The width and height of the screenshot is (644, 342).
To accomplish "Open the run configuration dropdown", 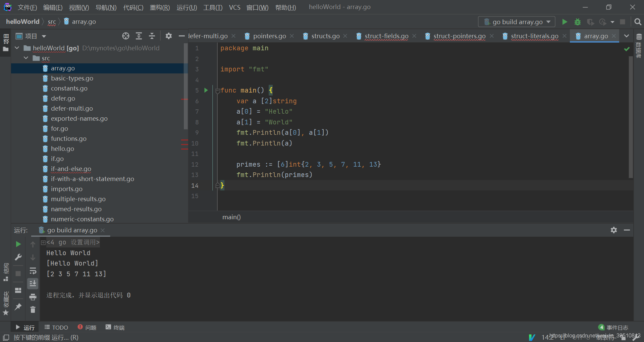I will (x=517, y=22).
